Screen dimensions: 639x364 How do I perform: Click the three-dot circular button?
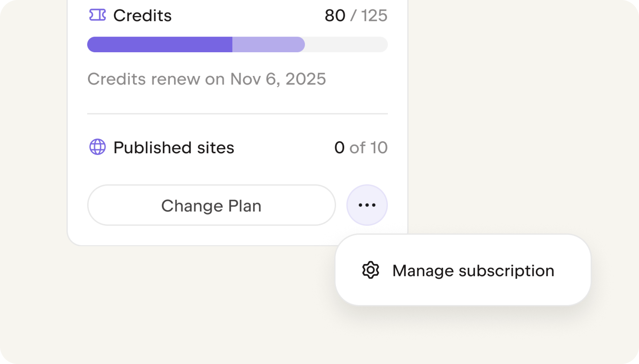pos(367,205)
